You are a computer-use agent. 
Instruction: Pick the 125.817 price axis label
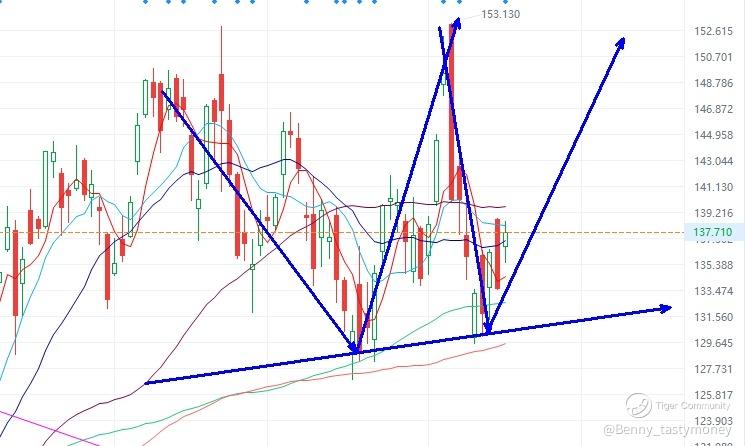(x=713, y=395)
